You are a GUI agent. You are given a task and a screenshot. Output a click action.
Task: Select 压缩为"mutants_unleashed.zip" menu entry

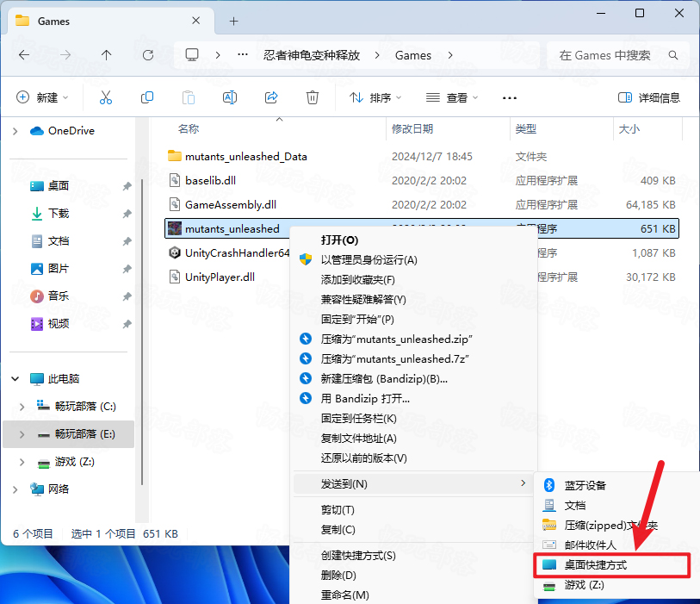415,339
